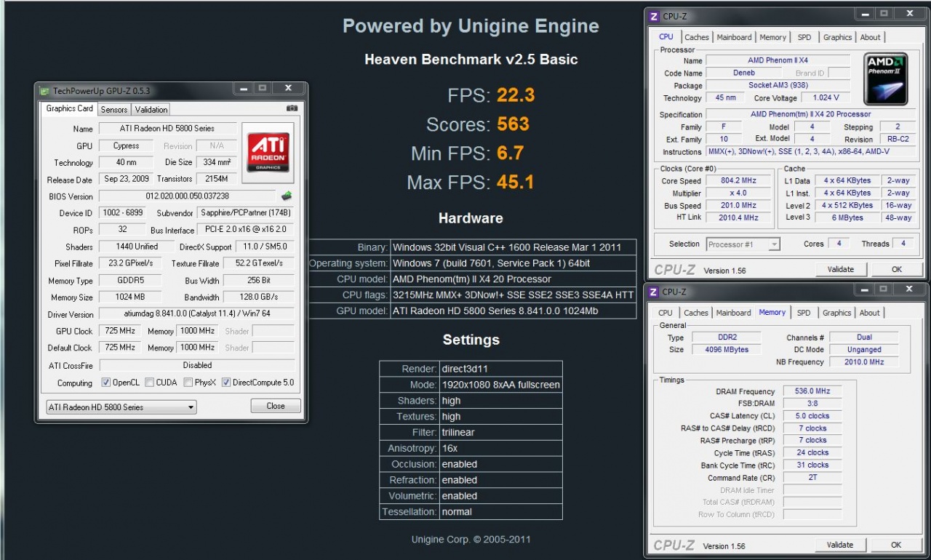Click the ATI Radeon logo in GPU-Z
The height and width of the screenshot is (560, 931).
pyautogui.click(x=268, y=151)
